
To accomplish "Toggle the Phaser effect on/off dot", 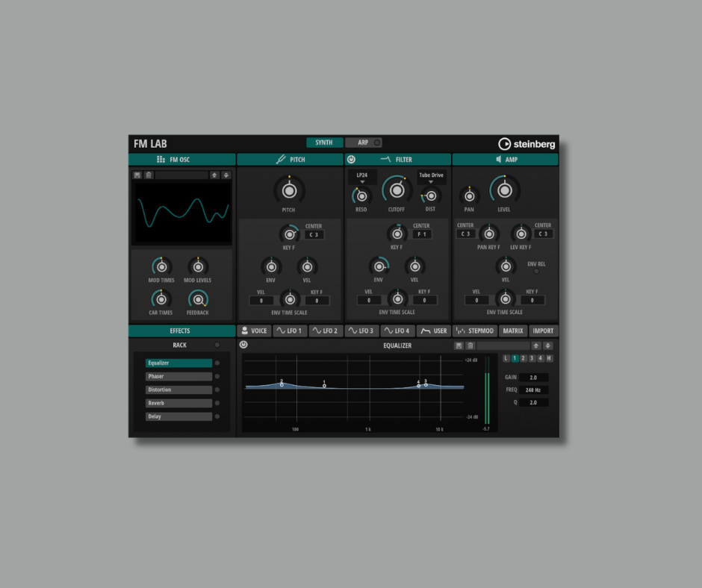I will [217, 376].
